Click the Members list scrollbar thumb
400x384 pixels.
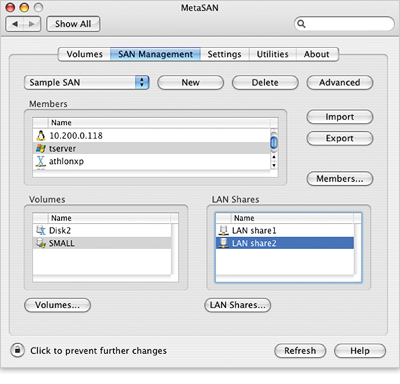[274, 143]
